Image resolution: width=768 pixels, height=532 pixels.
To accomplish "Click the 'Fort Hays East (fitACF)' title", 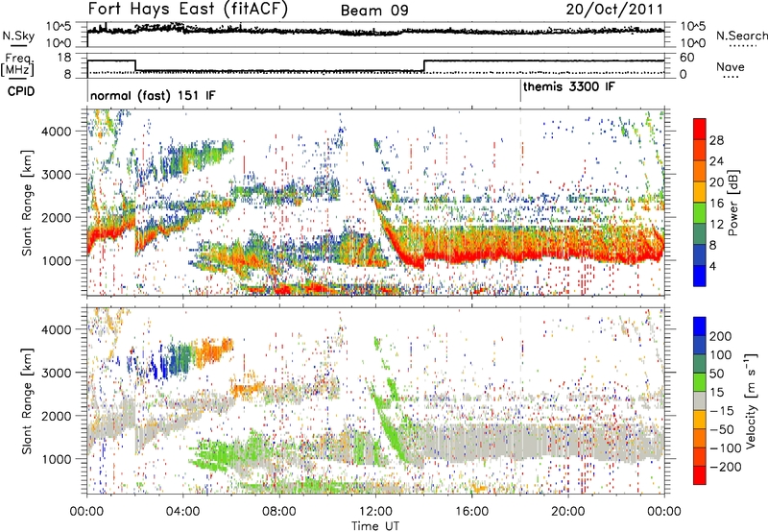I will coord(188,9).
